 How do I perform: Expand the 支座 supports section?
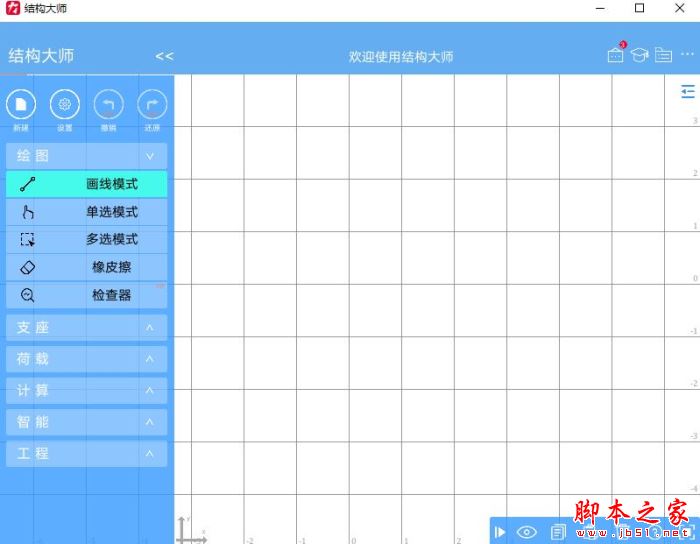(x=87, y=328)
